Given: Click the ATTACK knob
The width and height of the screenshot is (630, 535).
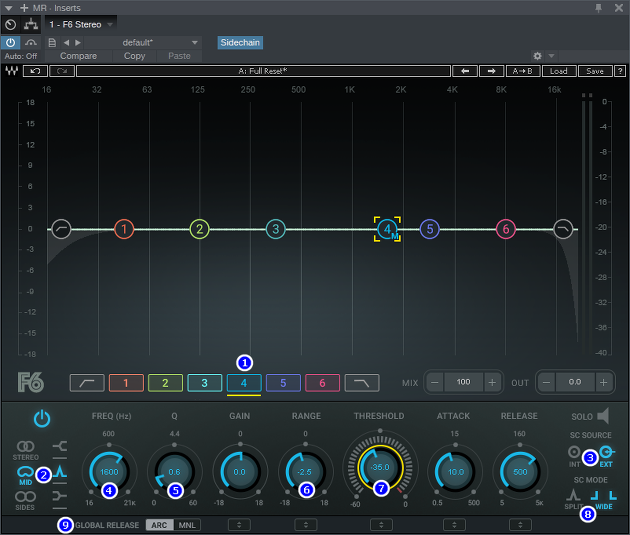Looking at the screenshot, I should point(456,472).
